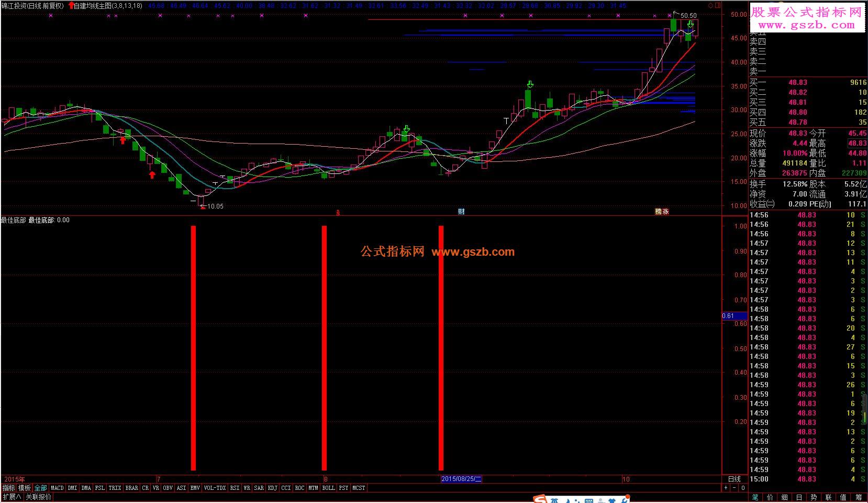Viewport: 868px width, 503px height.
Task: Open the 势 trend tab
Action: coord(814,497)
